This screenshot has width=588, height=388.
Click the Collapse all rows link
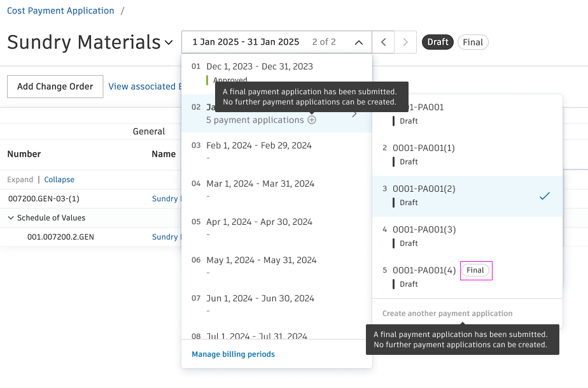coord(59,180)
